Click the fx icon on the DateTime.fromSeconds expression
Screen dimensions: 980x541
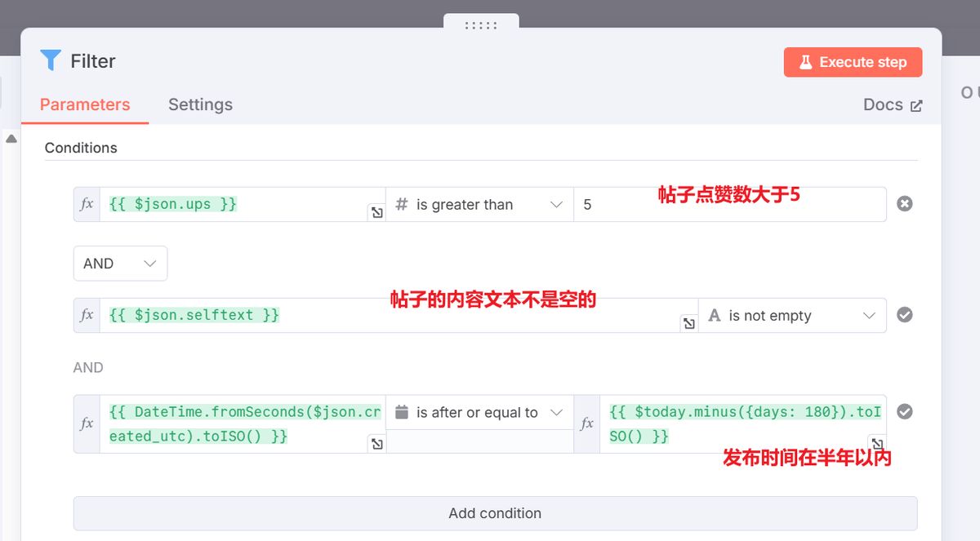(86, 423)
